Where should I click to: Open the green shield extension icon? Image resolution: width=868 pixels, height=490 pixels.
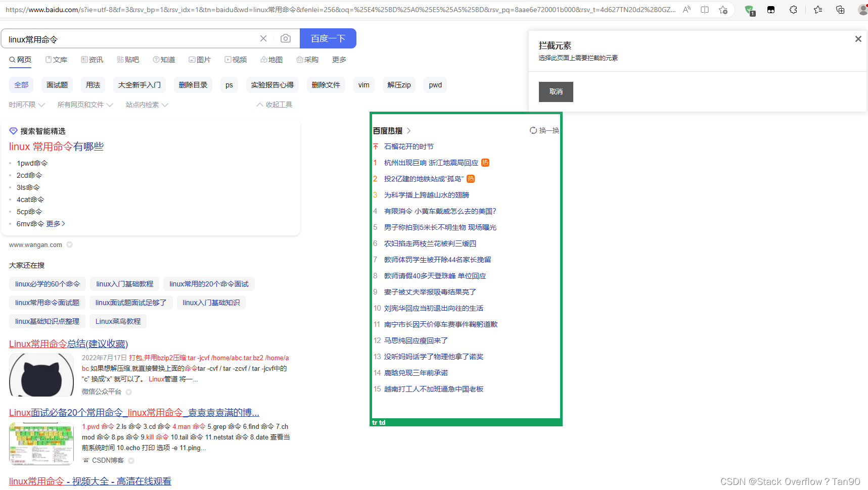pyautogui.click(x=750, y=10)
